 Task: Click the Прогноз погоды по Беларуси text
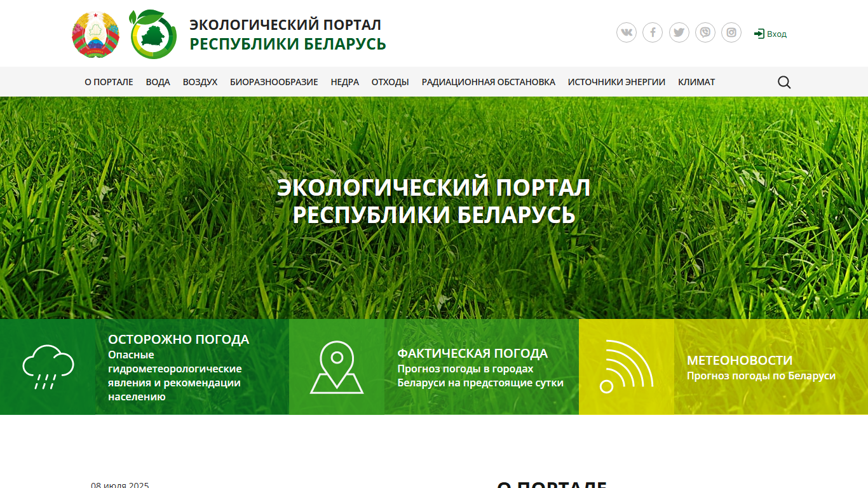(x=761, y=376)
